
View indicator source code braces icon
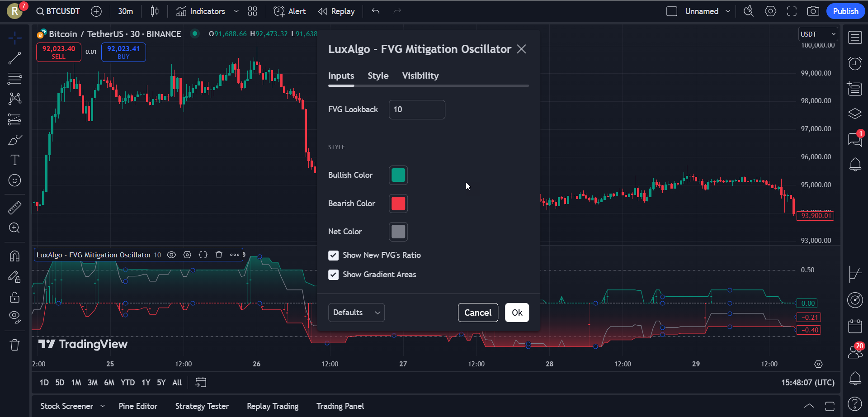tap(203, 255)
